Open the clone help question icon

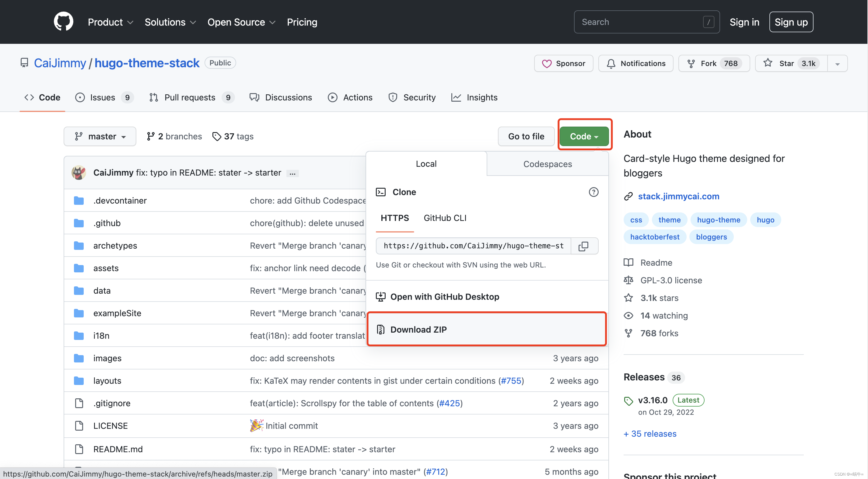(593, 192)
